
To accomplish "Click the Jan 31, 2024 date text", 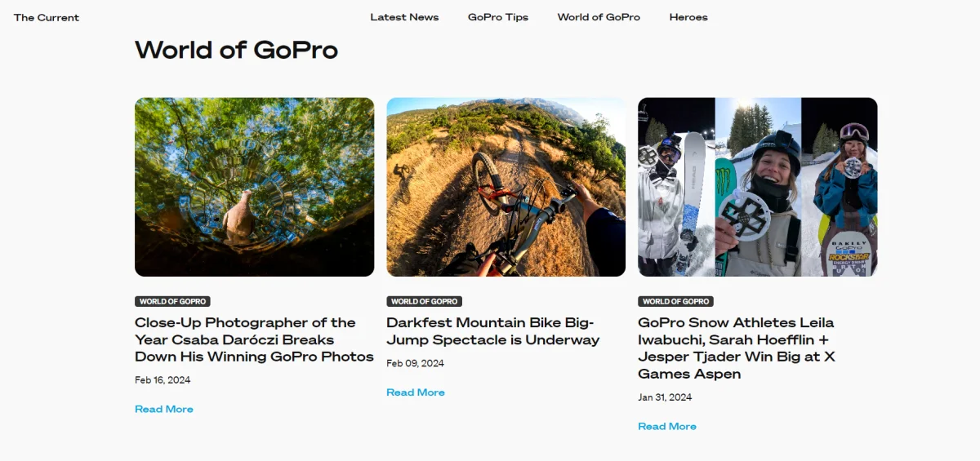I will pyautogui.click(x=665, y=397).
